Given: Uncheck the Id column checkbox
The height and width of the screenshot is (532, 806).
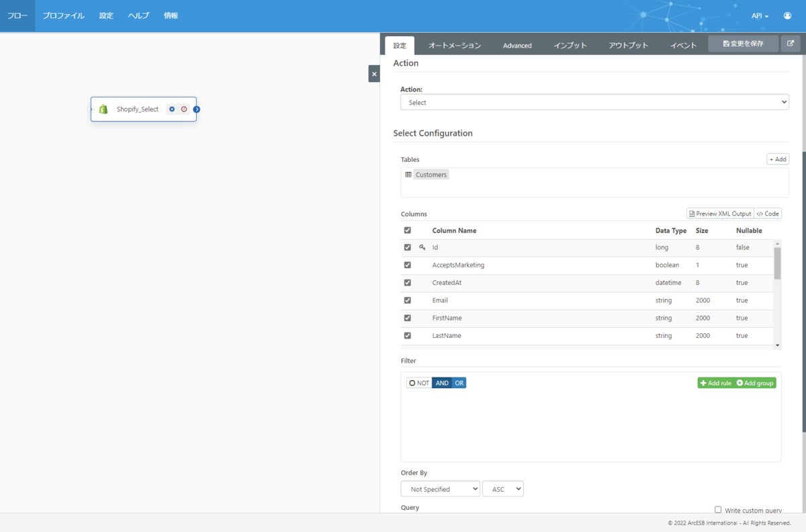Looking at the screenshot, I should [x=408, y=247].
